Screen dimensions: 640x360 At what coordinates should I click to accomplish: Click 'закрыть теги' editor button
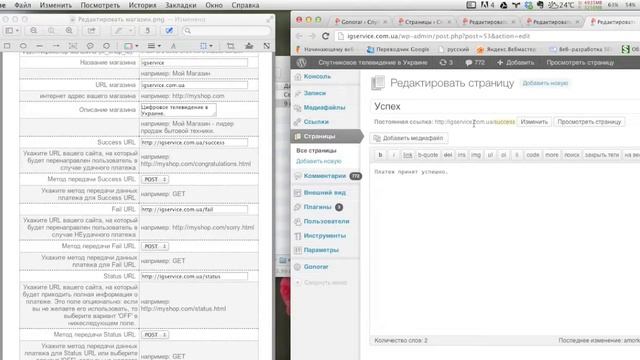[602, 155]
